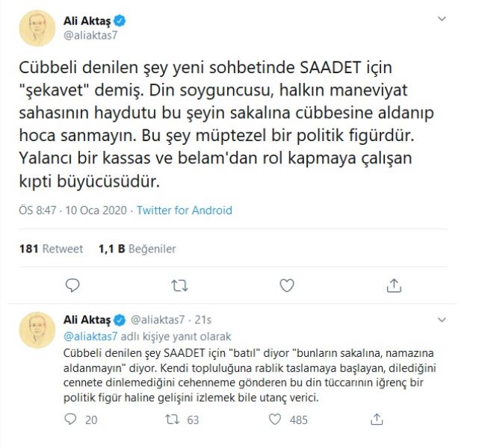Screen dimensions: 479x448
Task: Open the 21s timestamp of reply
Action: tap(203, 320)
